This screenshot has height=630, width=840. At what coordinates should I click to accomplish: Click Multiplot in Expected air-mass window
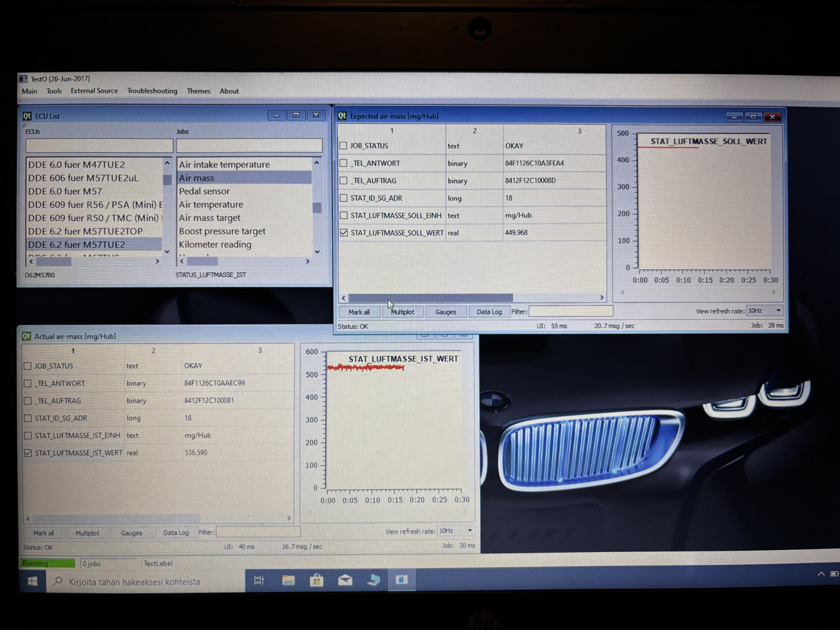click(402, 312)
